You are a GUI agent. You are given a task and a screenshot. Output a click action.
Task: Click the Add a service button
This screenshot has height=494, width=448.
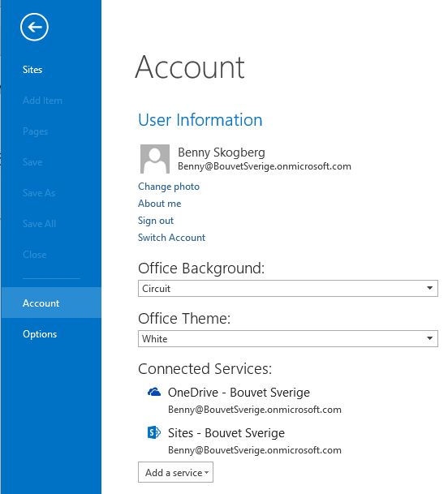[x=175, y=472]
